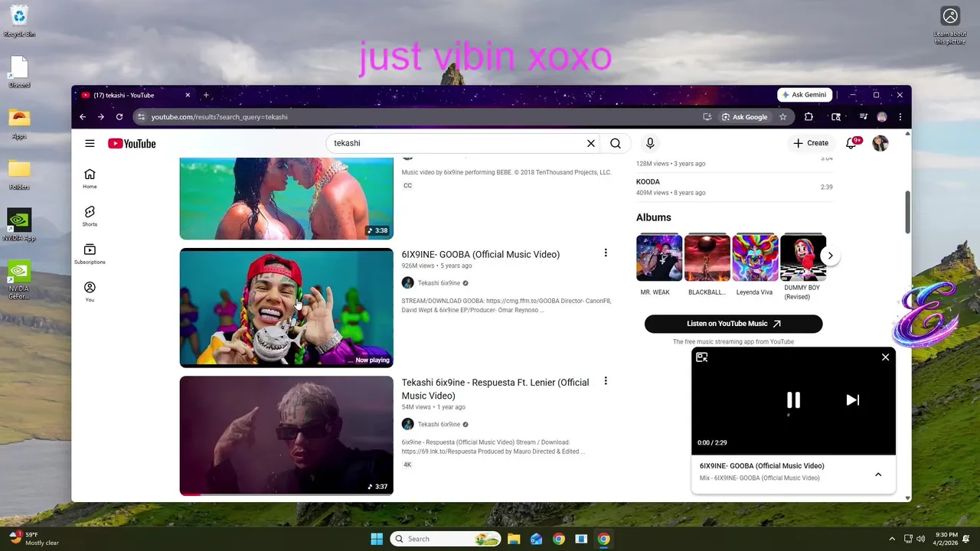Bookmark this page with the star
This screenshot has height=551, width=980.
point(782,117)
